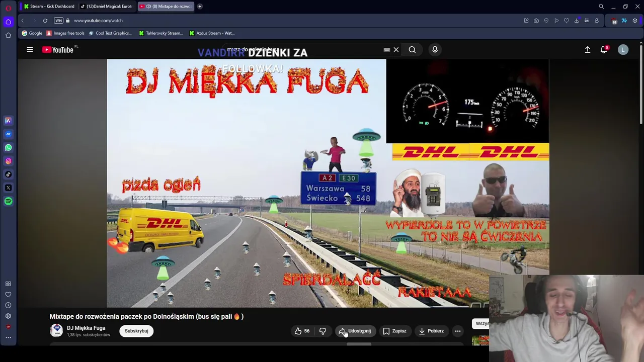Viewport: 644px width, 362px height.
Task: Submit the YouTube search magnifier button
Action: [x=412, y=50]
